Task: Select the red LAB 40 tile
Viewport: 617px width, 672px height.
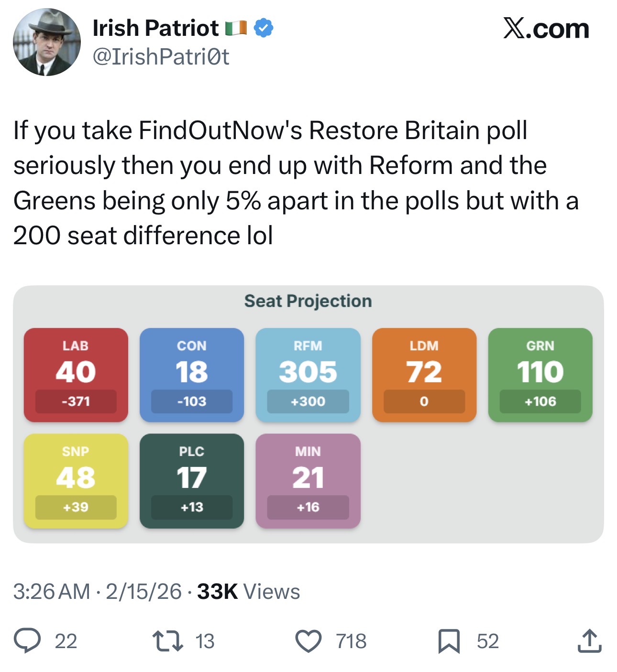Action: [x=76, y=375]
